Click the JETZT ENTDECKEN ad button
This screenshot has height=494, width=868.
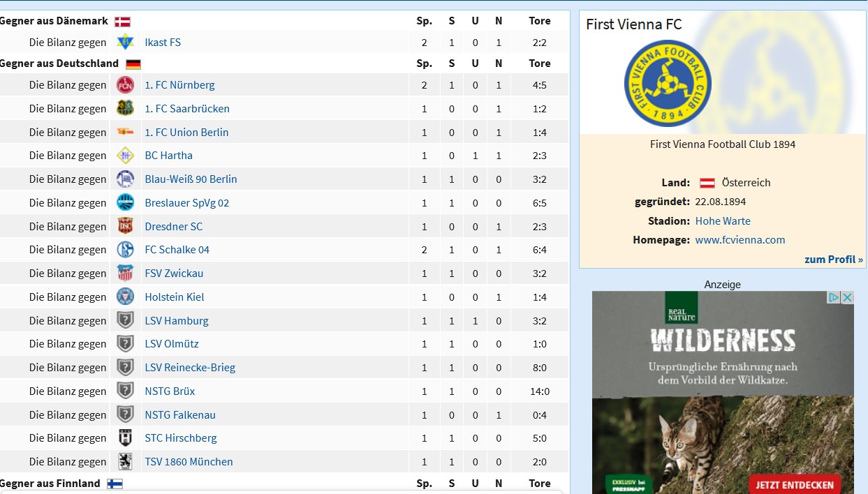(x=795, y=484)
